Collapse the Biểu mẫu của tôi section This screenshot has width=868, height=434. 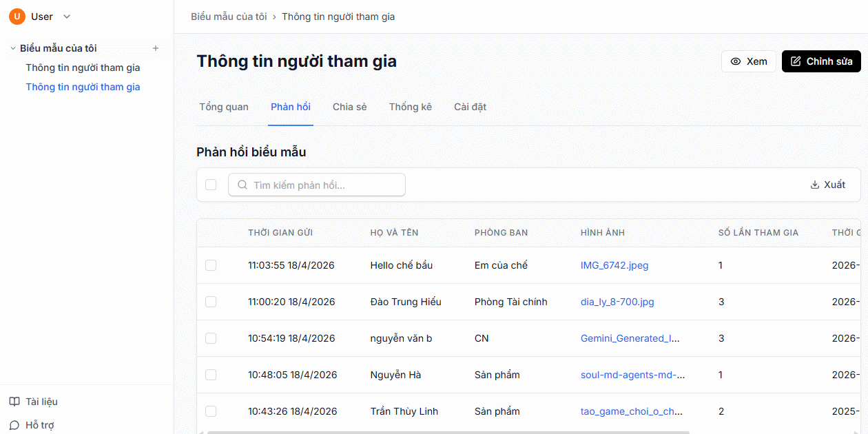12,48
